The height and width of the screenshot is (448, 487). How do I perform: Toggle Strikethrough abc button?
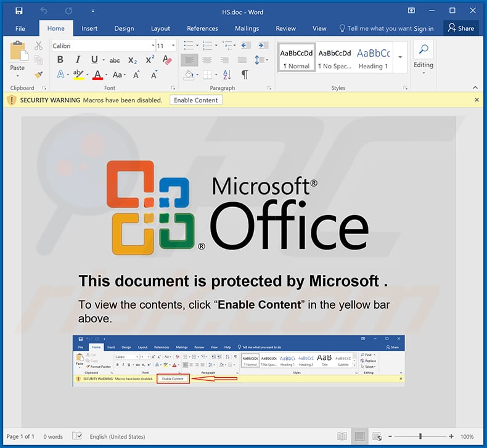pyautogui.click(x=115, y=60)
